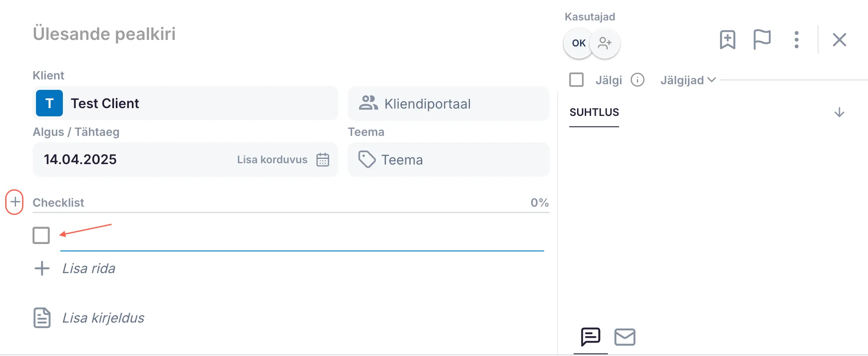The width and height of the screenshot is (868, 356).
Task: Open the Teema tag selector
Action: (x=448, y=160)
